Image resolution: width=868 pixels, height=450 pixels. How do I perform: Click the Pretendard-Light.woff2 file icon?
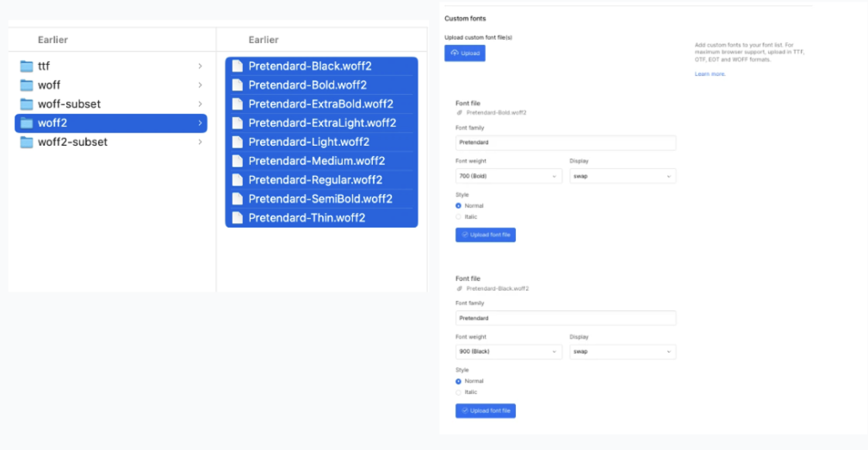click(238, 142)
